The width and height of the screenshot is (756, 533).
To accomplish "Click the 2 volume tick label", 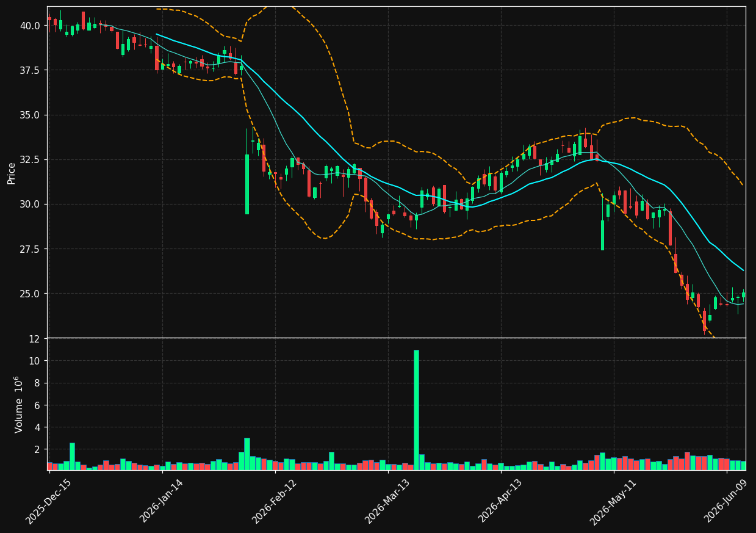I will click(38, 449).
